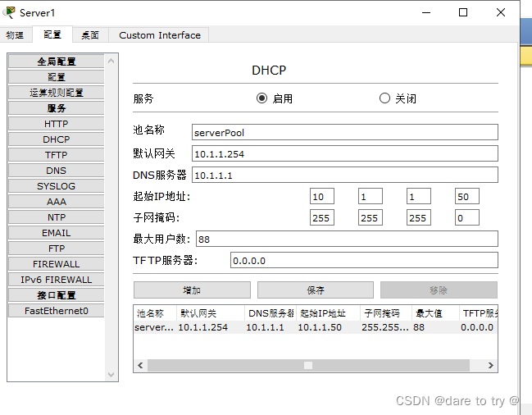
Task: Close the Server1 window
Action: tap(501, 12)
